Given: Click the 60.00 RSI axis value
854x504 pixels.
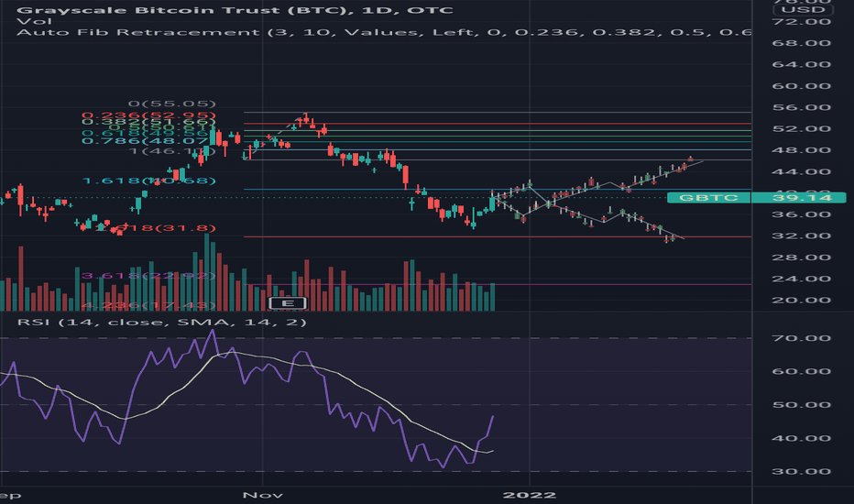Looking at the screenshot, I should (x=802, y=371).
